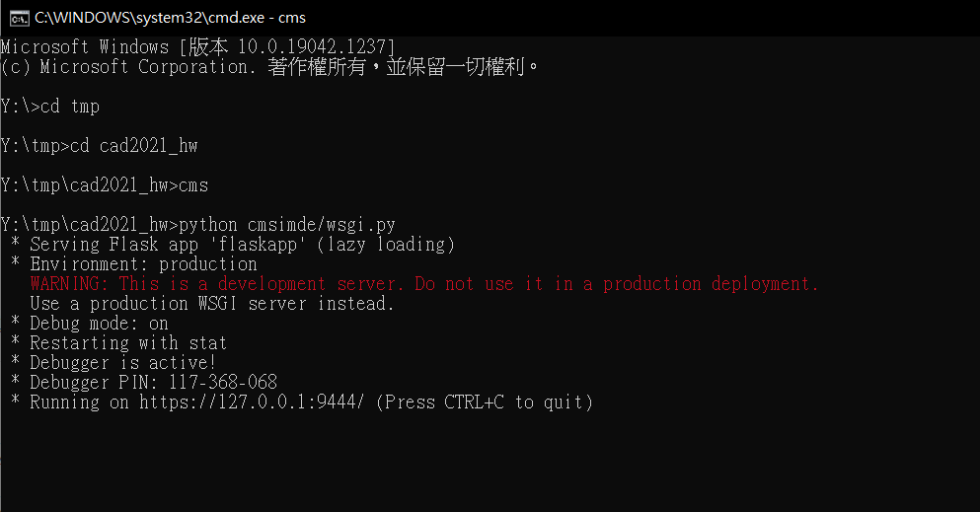980x512 pixels.
Task: Click the 'cms' command after the prompt
Action: [193, 185]
